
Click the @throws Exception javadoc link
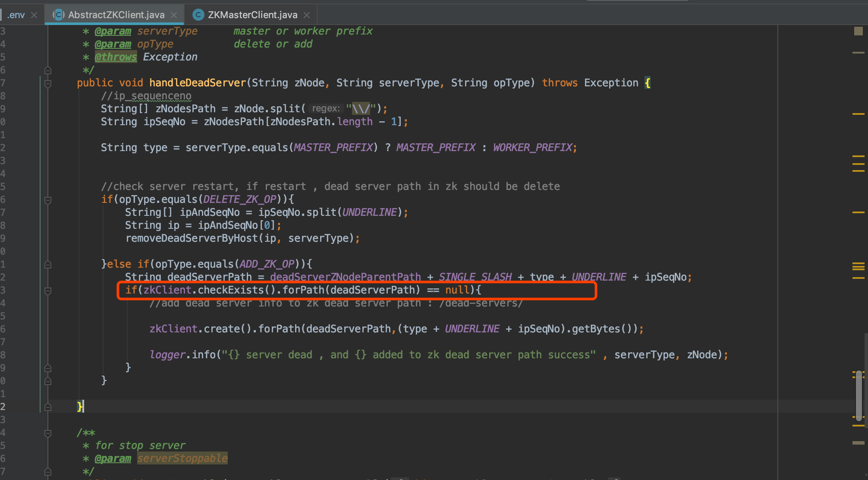pyautogui.click(x=115, y=57)
